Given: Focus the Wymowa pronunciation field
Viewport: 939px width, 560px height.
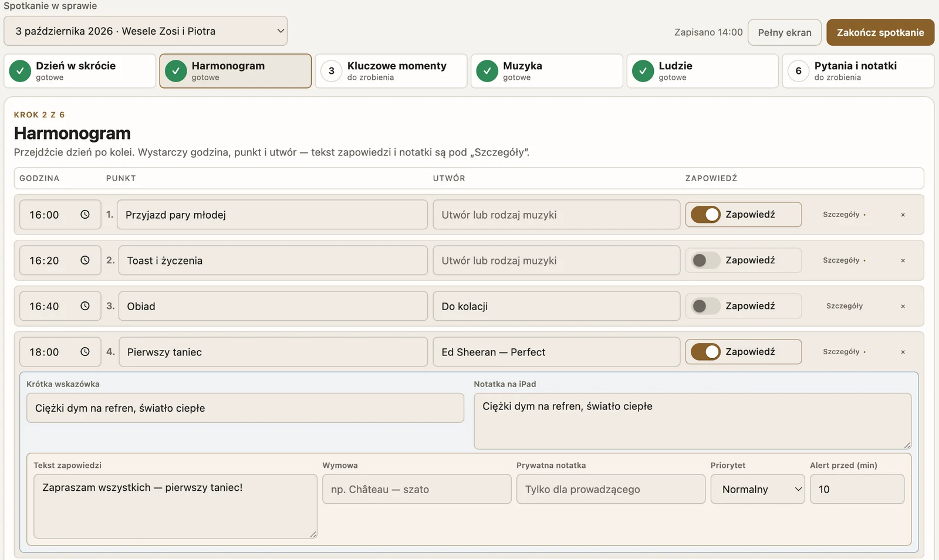Looking at the screenshot, I should tap(417, 489).
